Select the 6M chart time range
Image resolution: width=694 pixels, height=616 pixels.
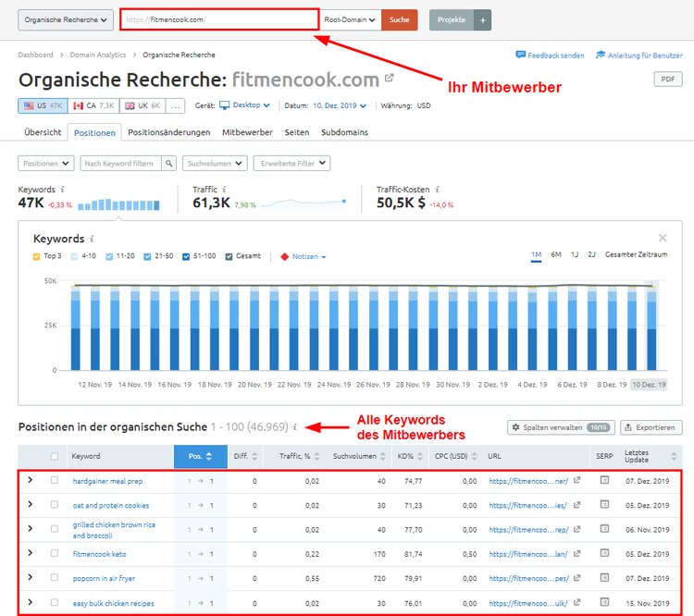(x=556, y=255)
